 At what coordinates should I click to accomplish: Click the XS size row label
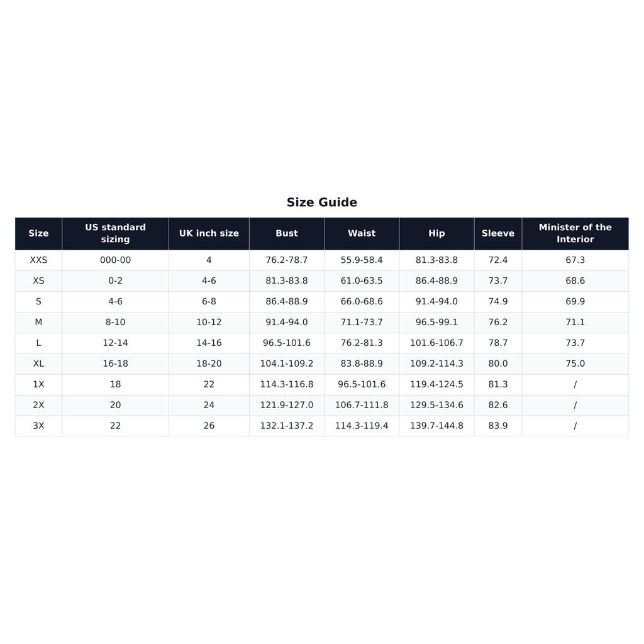[38, 281]
